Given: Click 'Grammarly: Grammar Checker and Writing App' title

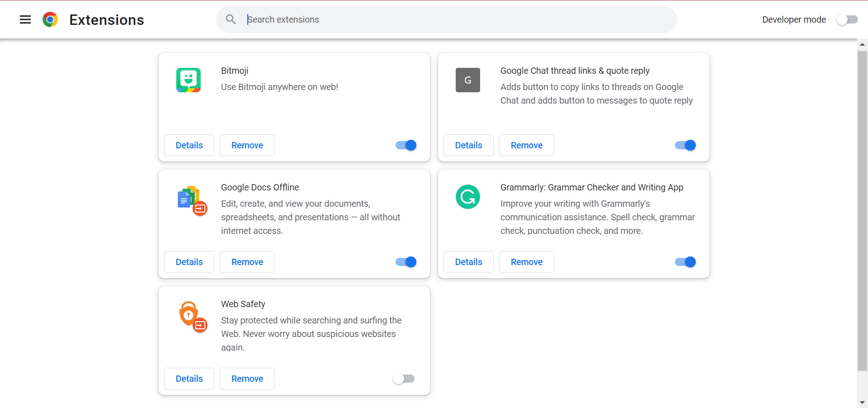Looking at the screenshot, I should click(x=592, y=187).
